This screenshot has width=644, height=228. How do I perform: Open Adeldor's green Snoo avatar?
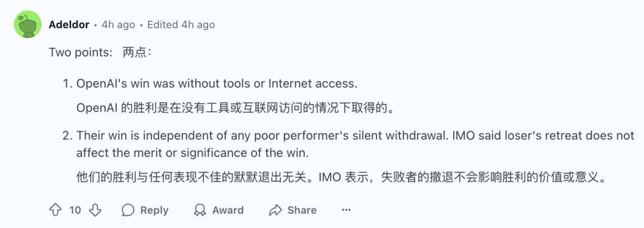pyautogui.click(x=27, y=24)
